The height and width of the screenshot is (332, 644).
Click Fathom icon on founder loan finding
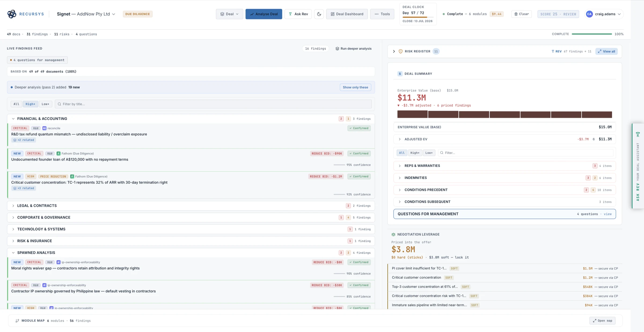(x=58, y=154)
